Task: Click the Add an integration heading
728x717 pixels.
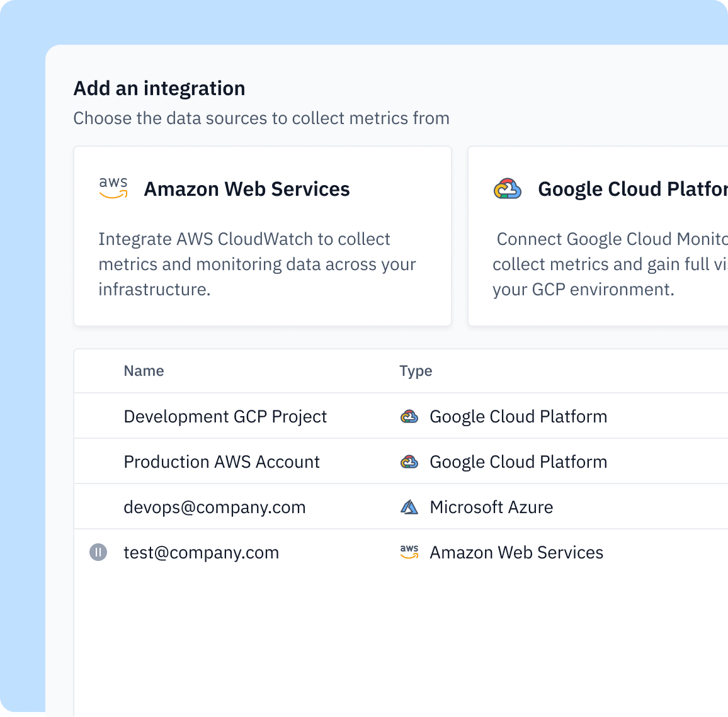Action: pyautogui.click(x=159, y=88)
